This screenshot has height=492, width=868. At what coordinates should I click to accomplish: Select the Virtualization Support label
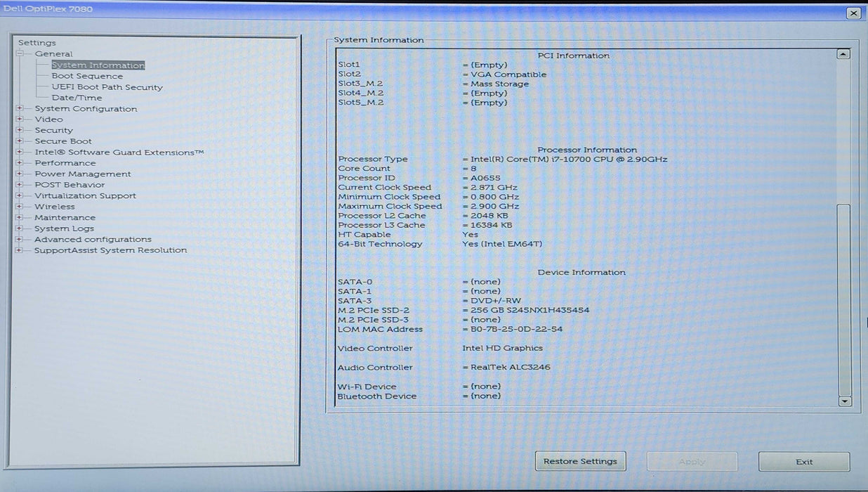pos(85,196)
